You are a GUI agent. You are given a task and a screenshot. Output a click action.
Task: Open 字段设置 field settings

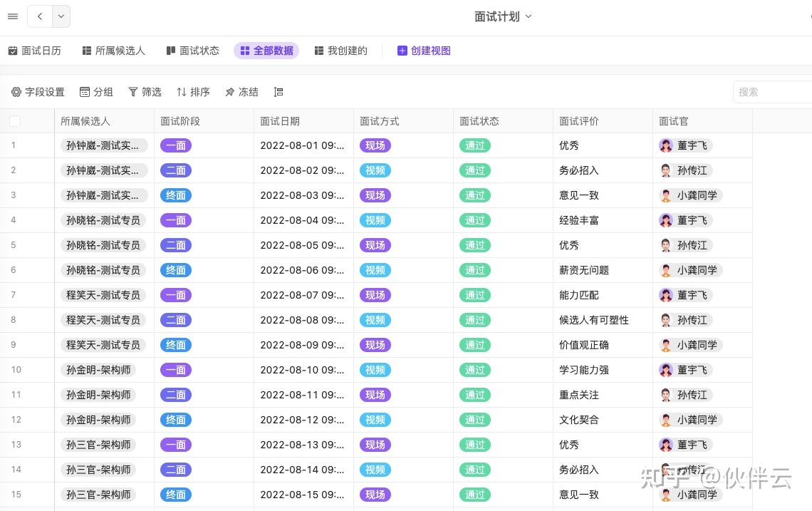click(x=38, y=92)
